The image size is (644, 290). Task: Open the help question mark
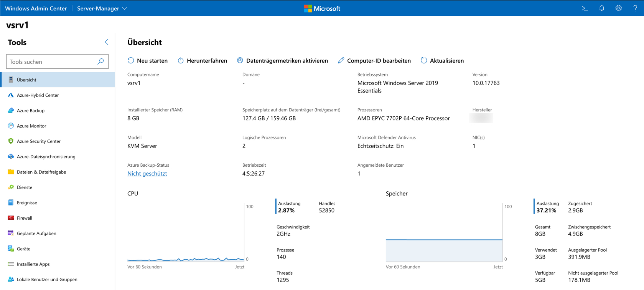635,8
